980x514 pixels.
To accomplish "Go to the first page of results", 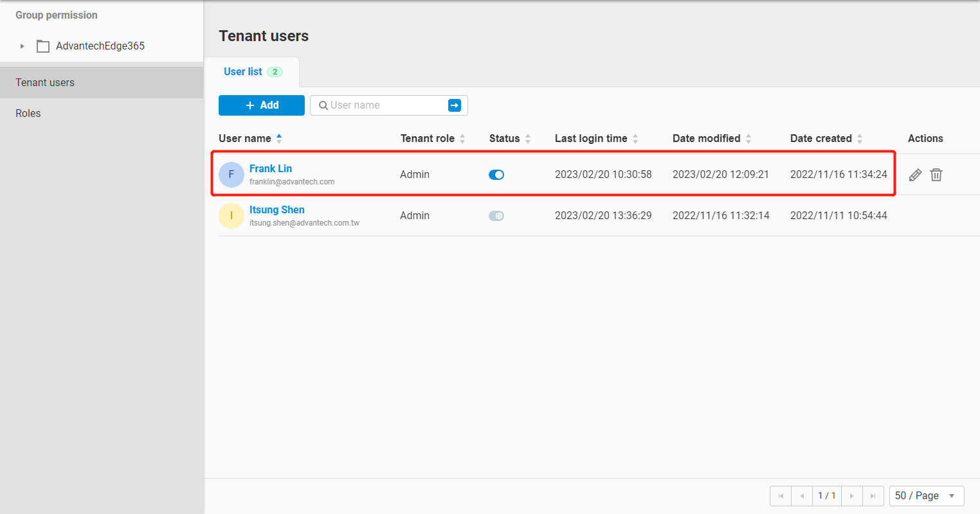I will 781,496.
